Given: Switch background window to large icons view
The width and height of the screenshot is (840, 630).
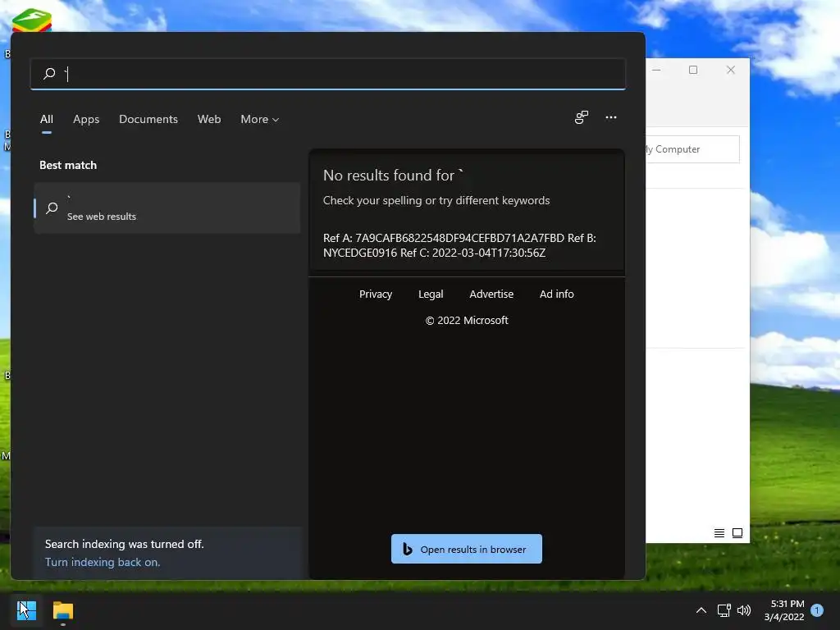Looking at the screenshot, I should (737, 533).
